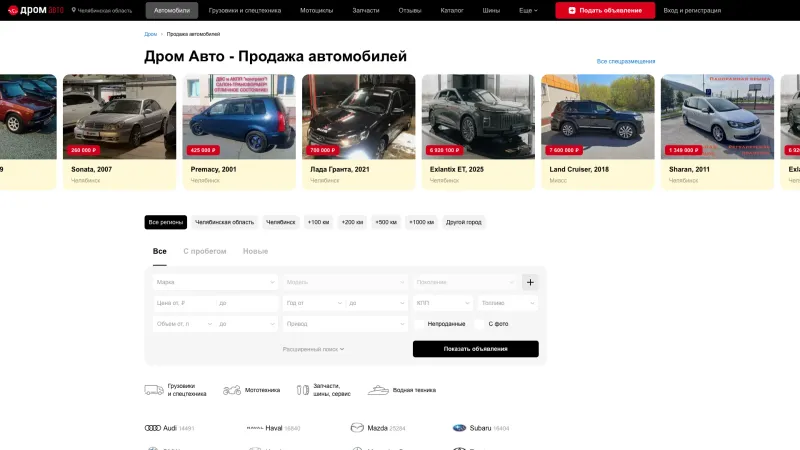Image resolution: width=800 pixels, height=450 pixels.
Task: Open the Premacy, 2001 listing photo
Action: tap(239, 117)
